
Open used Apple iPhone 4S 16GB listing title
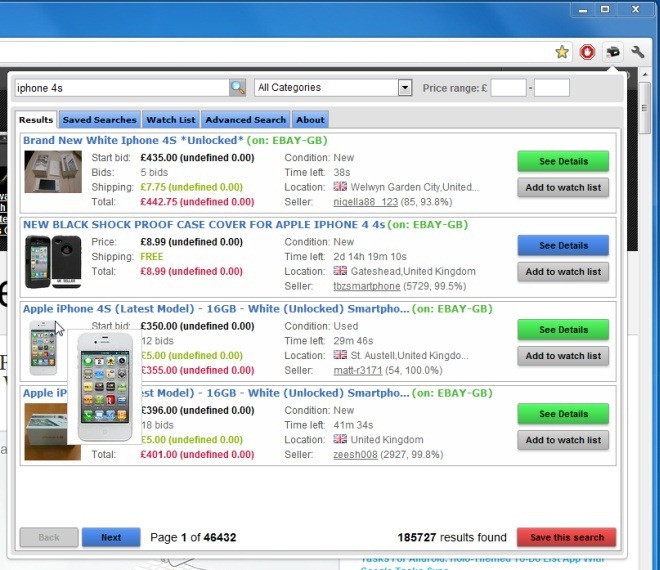click(x=216, y=309)
